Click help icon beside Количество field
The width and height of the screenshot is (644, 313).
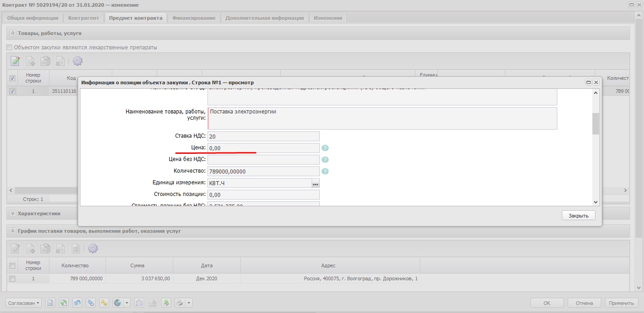pos(325,171)
